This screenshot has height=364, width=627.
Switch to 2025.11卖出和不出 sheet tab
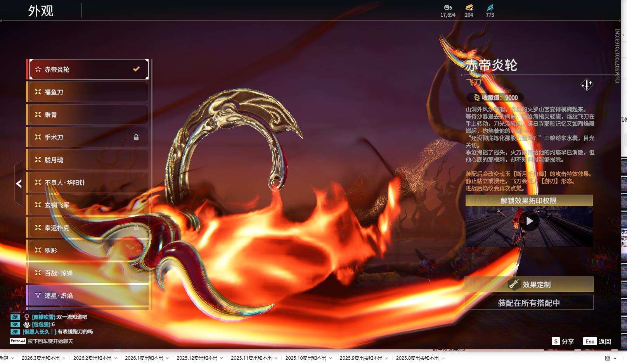click(x=251, y=358)
